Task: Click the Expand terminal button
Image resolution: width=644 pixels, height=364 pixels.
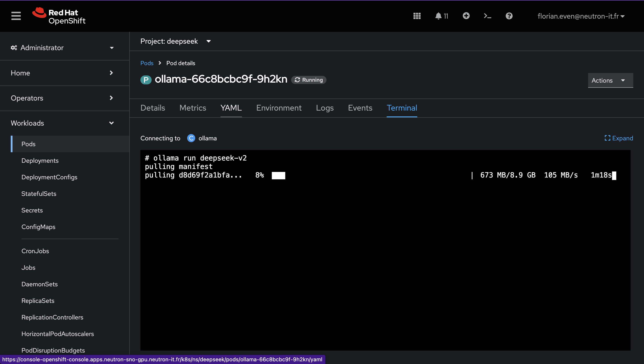Action: point(619,138)
